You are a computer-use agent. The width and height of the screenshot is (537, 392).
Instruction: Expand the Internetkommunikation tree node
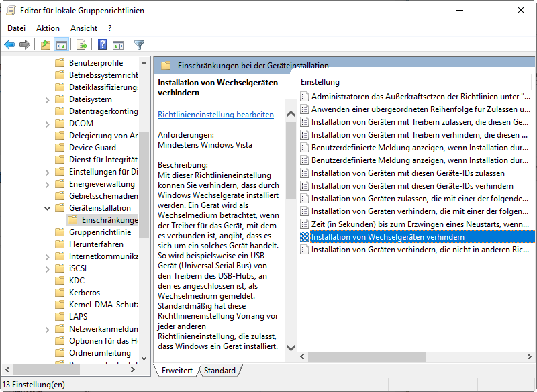tap(47, 256)
